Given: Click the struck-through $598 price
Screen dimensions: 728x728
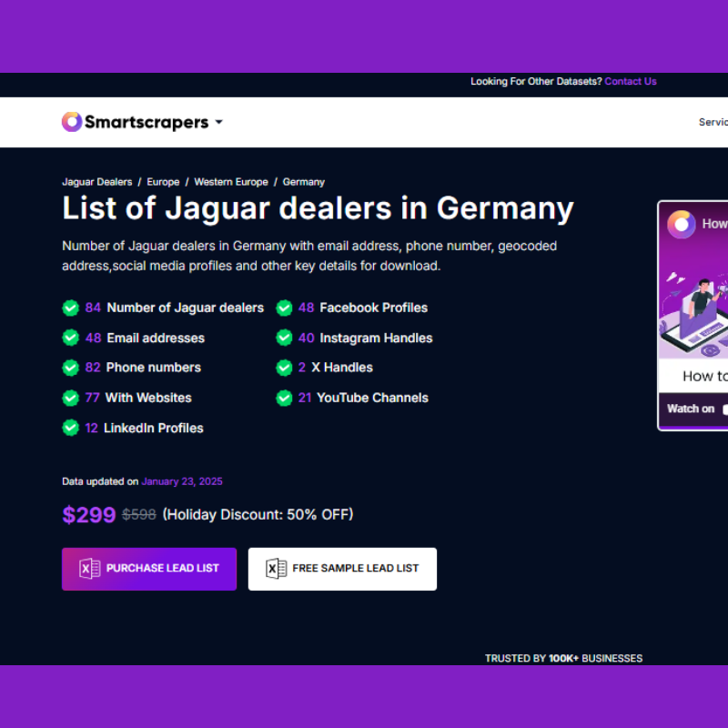Looking at the screenshot, I should coord(139,514).
